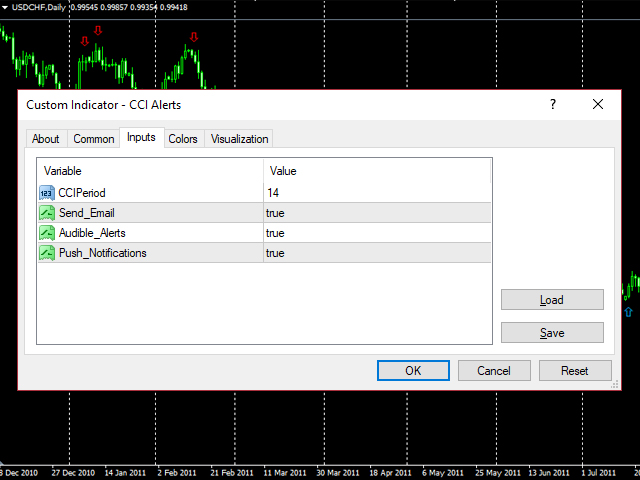The height and width of the screenshot is (480, 640).
Task: Switch to the About tab
Action: (x=45, y=139)
